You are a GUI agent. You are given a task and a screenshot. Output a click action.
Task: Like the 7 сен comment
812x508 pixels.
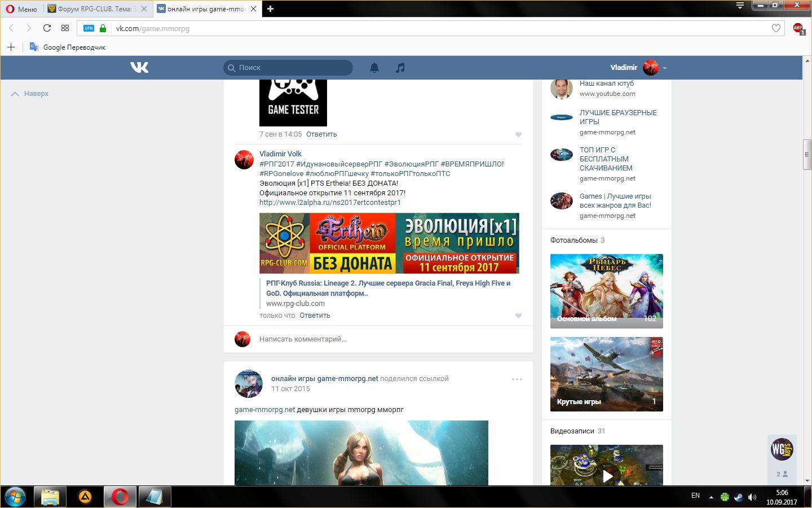click(x=518, y=134)
